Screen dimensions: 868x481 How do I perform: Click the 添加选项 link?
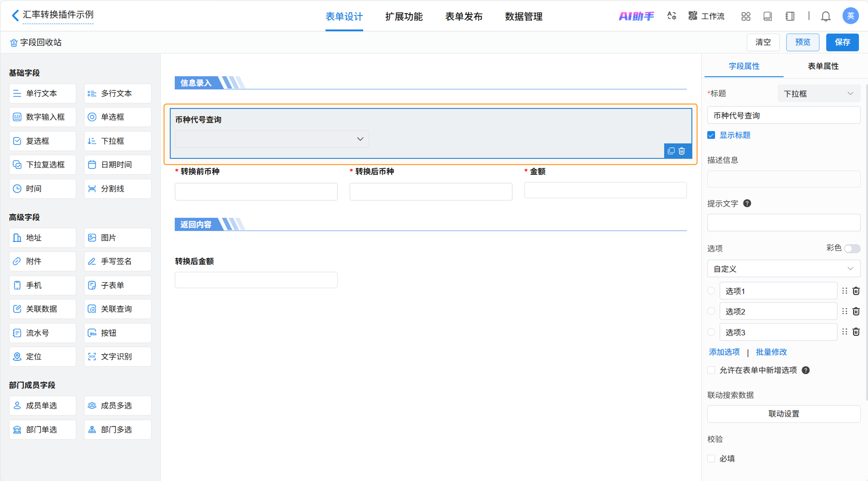tap(724, 352)
